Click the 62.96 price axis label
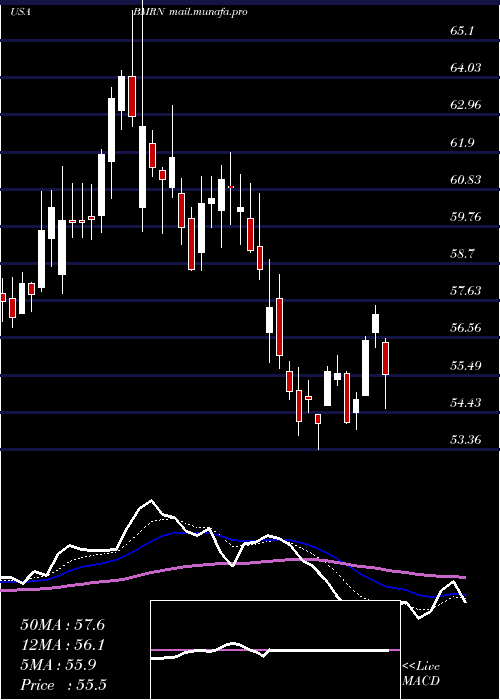500x700 pixels. (466, 105)
